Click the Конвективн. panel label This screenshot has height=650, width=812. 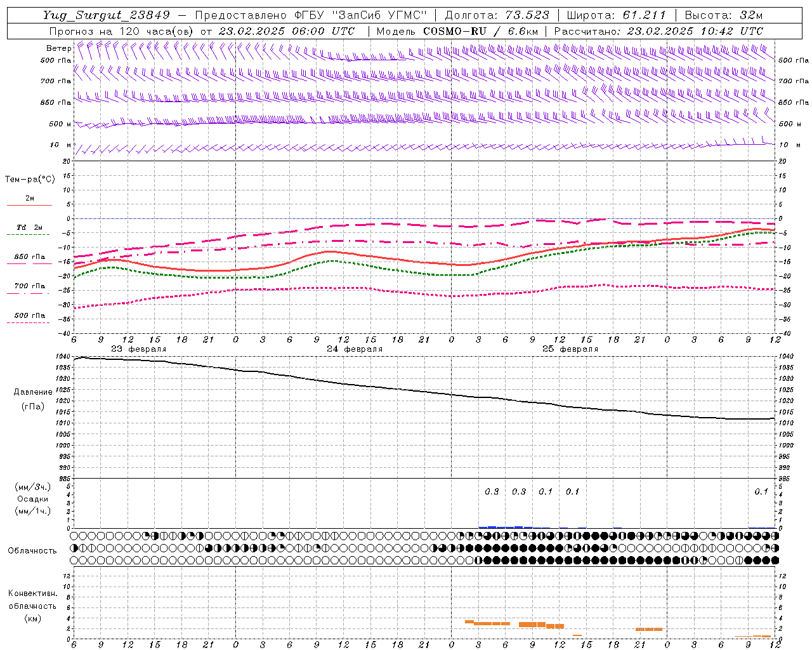point(32,594)
